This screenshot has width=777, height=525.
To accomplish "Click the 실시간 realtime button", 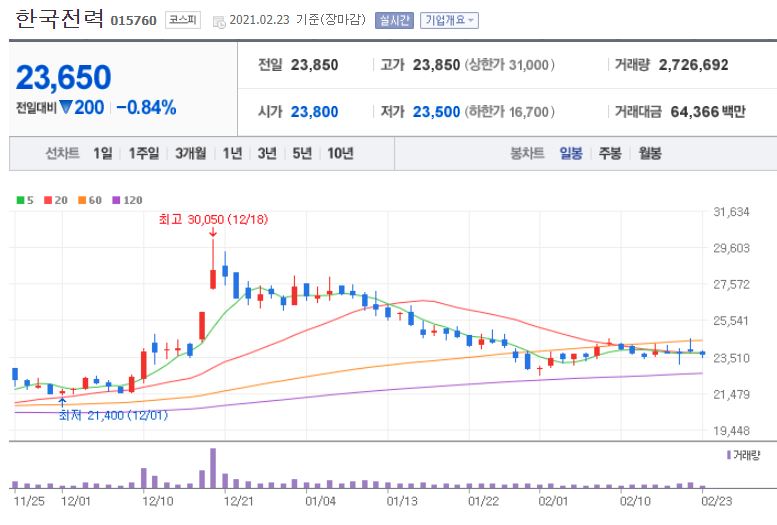I will tap(394, 20).
